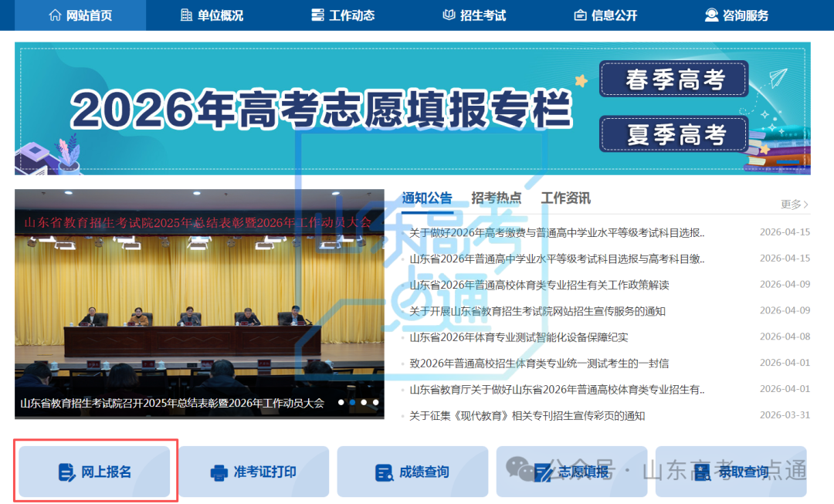Open the 春季高考 banner button
This screenshot has width=834, height=504.
click(674, 79)
